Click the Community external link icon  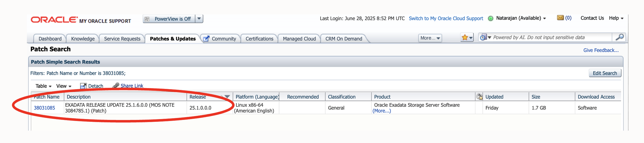(206, 39)
